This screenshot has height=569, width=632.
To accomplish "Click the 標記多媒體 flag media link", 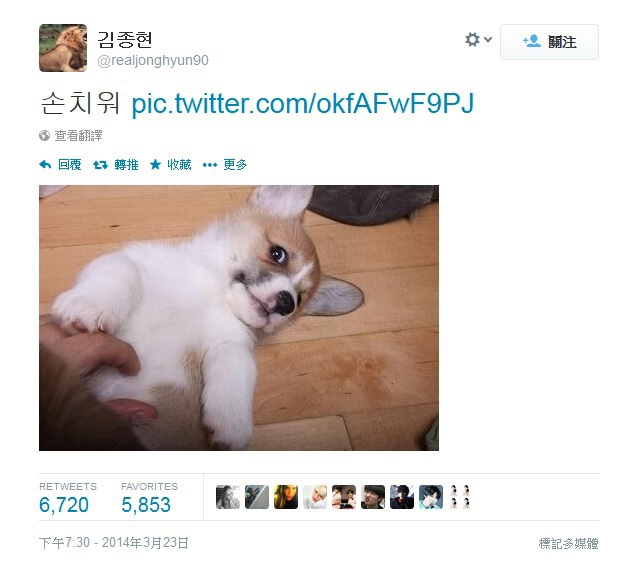I will click(568, 544).
